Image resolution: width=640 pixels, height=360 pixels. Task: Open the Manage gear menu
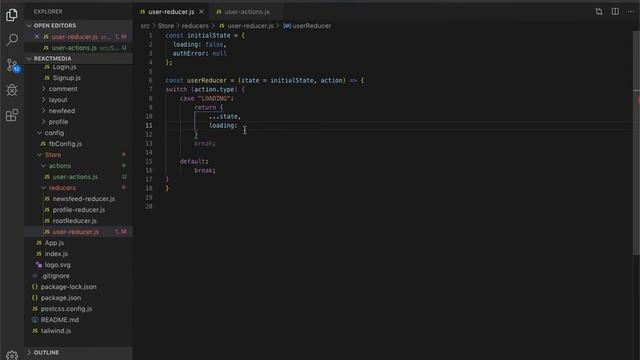(x=12, y=355)
